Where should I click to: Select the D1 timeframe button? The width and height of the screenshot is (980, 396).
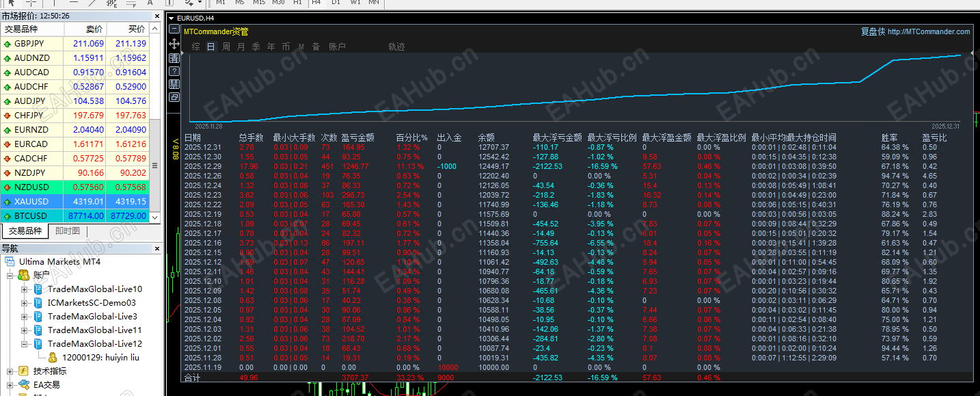tap(336, 3)
